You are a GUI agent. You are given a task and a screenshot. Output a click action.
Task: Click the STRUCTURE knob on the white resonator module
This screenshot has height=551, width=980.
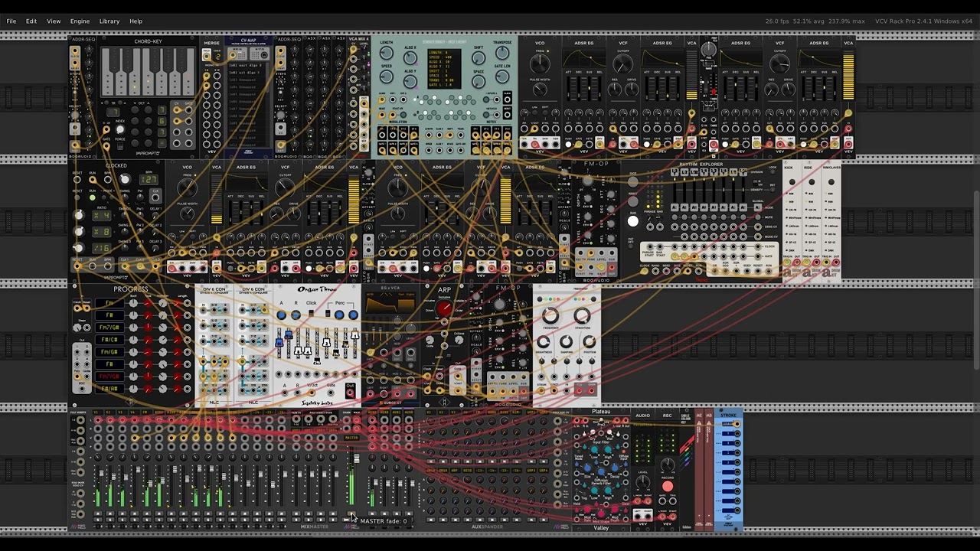[x=583, y=315]
